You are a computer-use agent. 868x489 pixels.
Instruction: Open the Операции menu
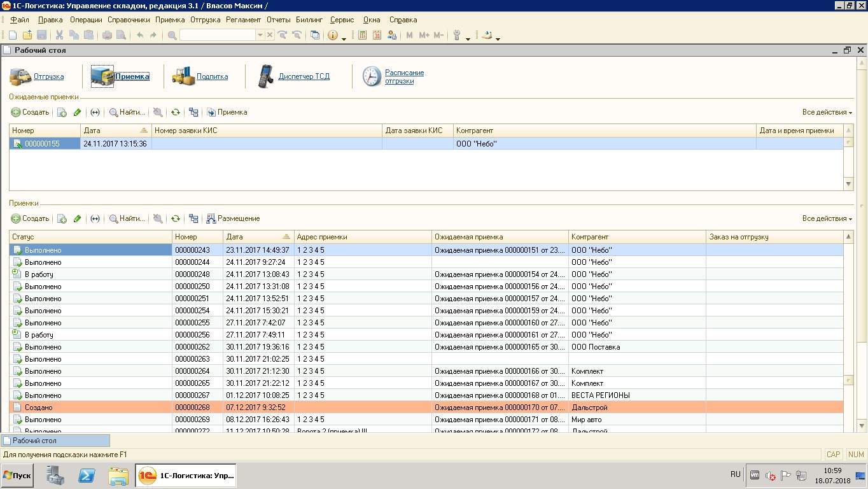(x=86, y=20)
